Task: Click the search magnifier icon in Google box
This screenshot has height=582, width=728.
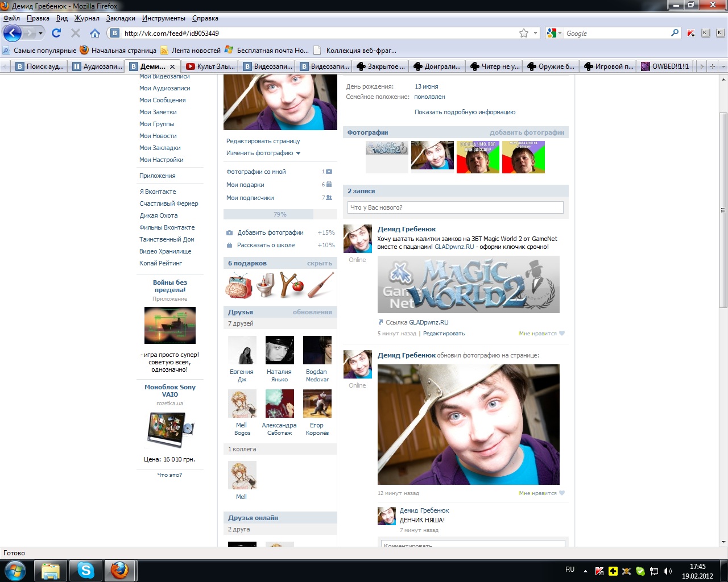Action: point(675,33)
